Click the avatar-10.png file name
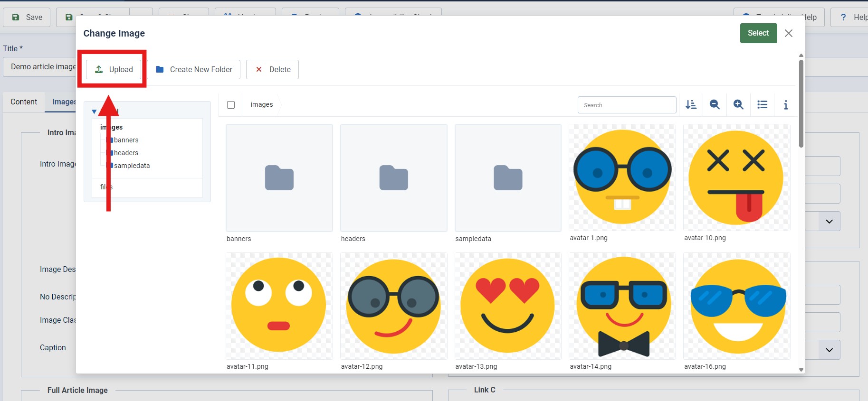 [x=705, y=238]
